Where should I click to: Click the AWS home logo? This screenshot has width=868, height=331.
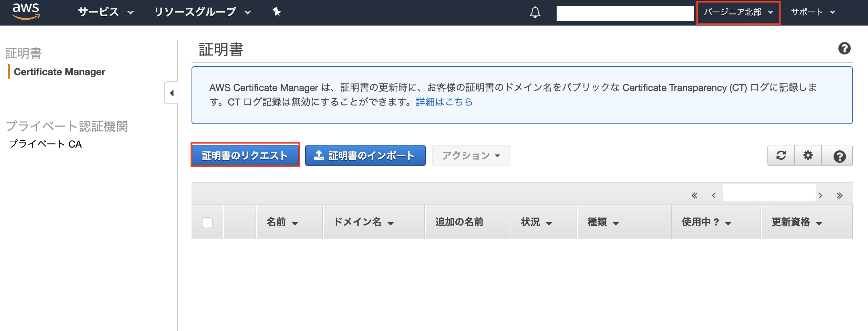click(x=26, y=12)
